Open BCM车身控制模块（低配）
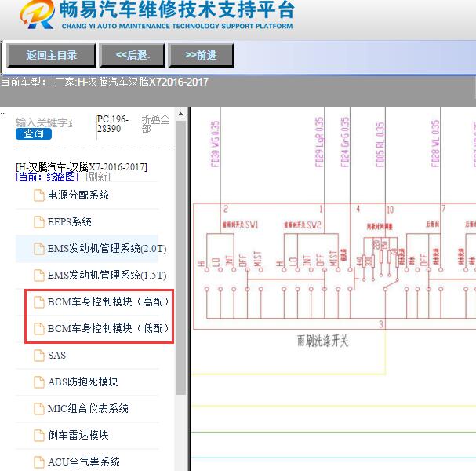 tap(108, 328)
